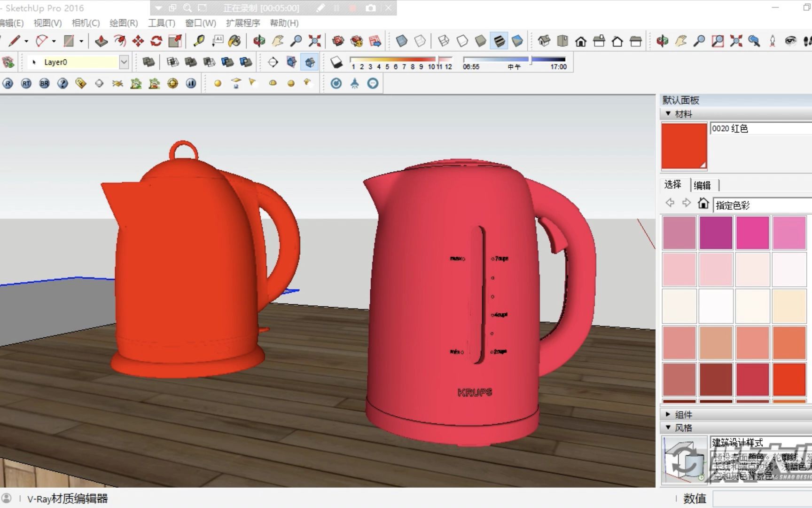Expand the 组件 components panel
The width and height of the screenshot is (812, 508).
(x=668, y=414)
